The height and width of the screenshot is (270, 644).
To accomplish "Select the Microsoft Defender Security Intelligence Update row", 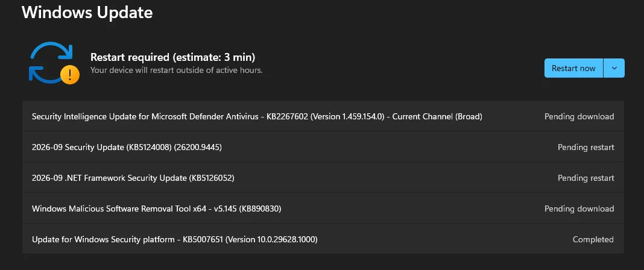I will coord(323,116).
